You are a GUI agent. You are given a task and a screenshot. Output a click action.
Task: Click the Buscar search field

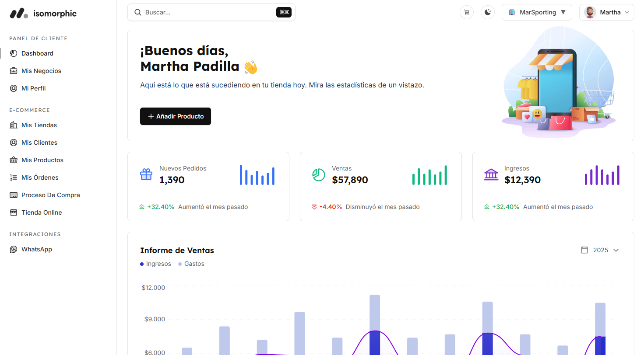pos(211,12)
